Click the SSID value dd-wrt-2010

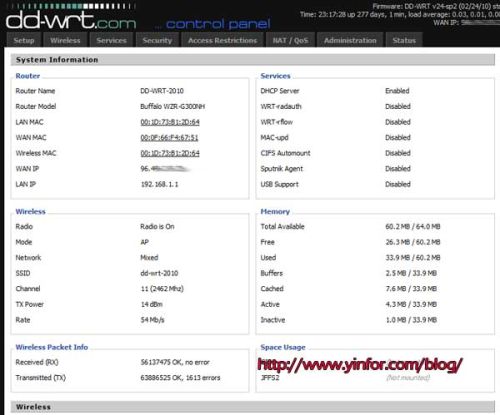point(159,273)
